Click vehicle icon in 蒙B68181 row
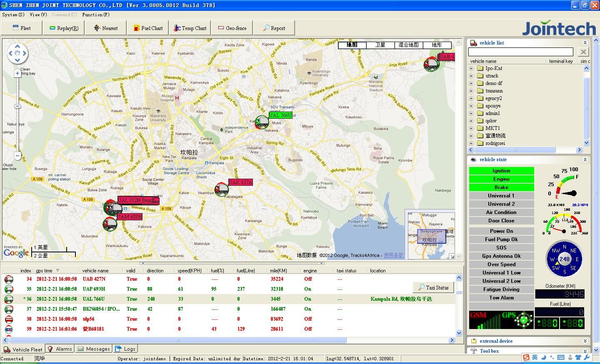Viewport: 600px width, 364px height. pyautogui.click(x=8, y=329)
